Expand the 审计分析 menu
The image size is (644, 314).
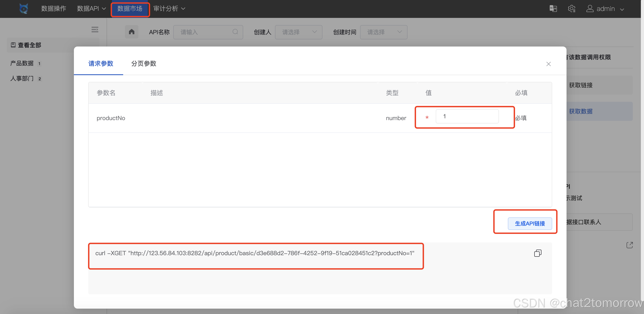[169, 9]
